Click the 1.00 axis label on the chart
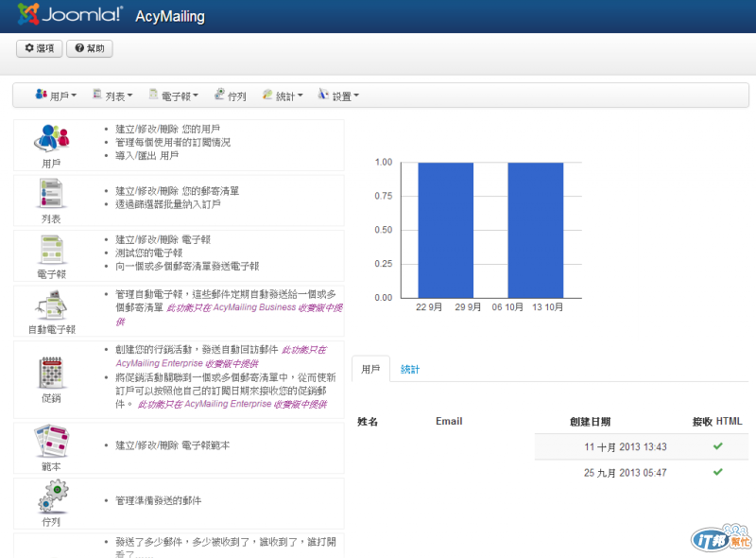 coord(384,162)
